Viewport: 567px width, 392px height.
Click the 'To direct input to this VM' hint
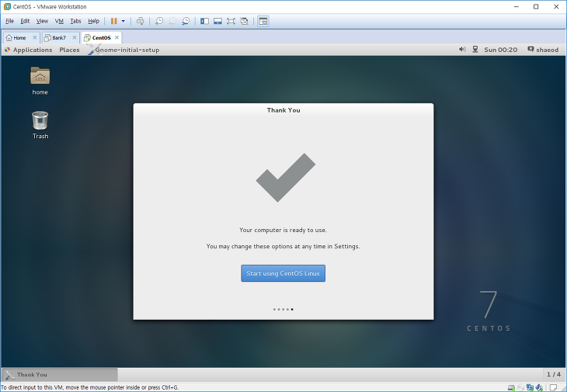[x=89, y=387]
